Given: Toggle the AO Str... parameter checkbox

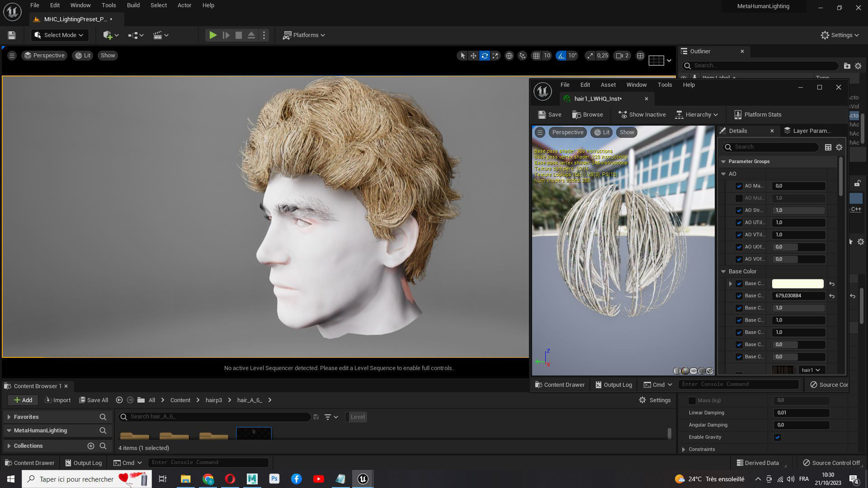Looking at the screenshot, I should (739, 211).
